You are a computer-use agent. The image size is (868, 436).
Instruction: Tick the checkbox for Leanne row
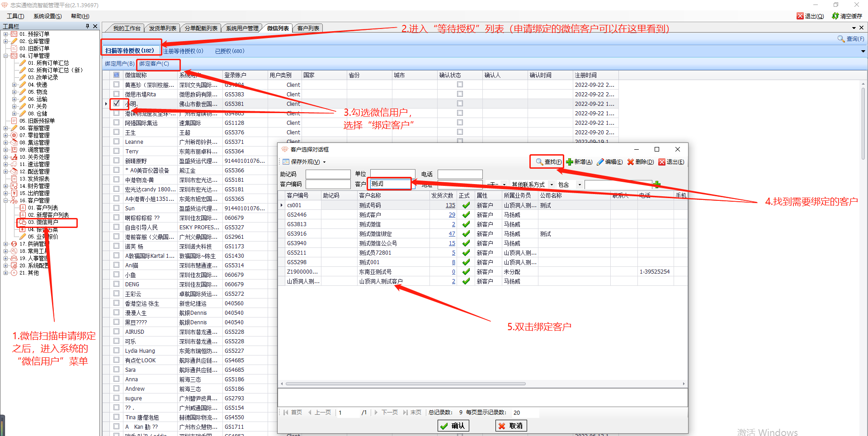(117, 142)
